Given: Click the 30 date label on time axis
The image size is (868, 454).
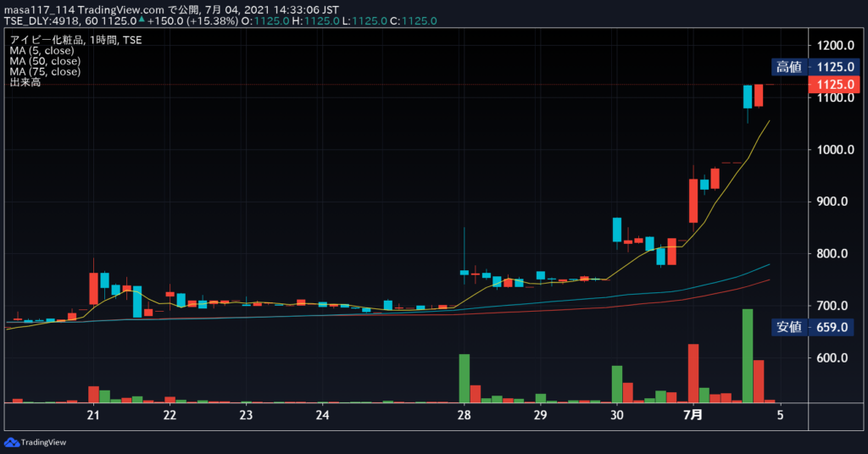Looking at the screenshot, I should coord(617,415).
